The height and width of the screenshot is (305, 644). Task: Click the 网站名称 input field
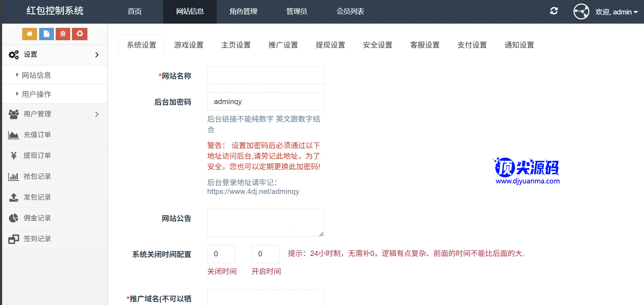[265, 76]
